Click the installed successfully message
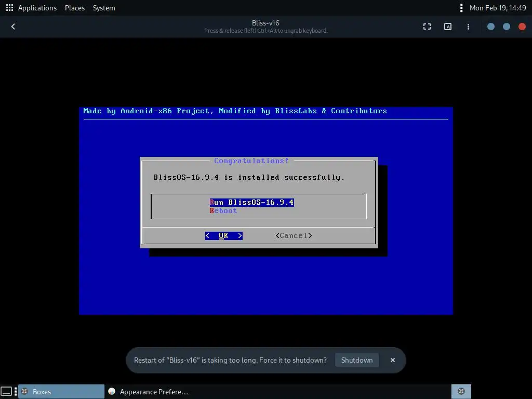 (x=249, y=178)
